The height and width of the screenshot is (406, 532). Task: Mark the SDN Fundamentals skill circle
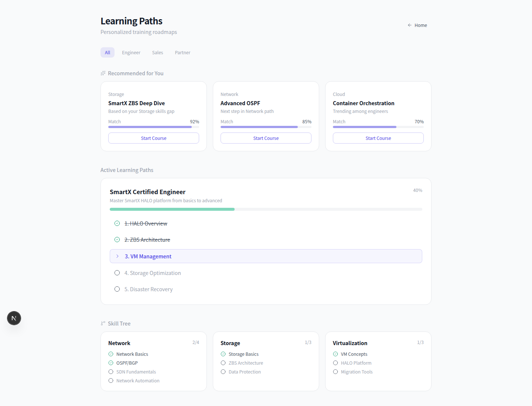[111, 372]
